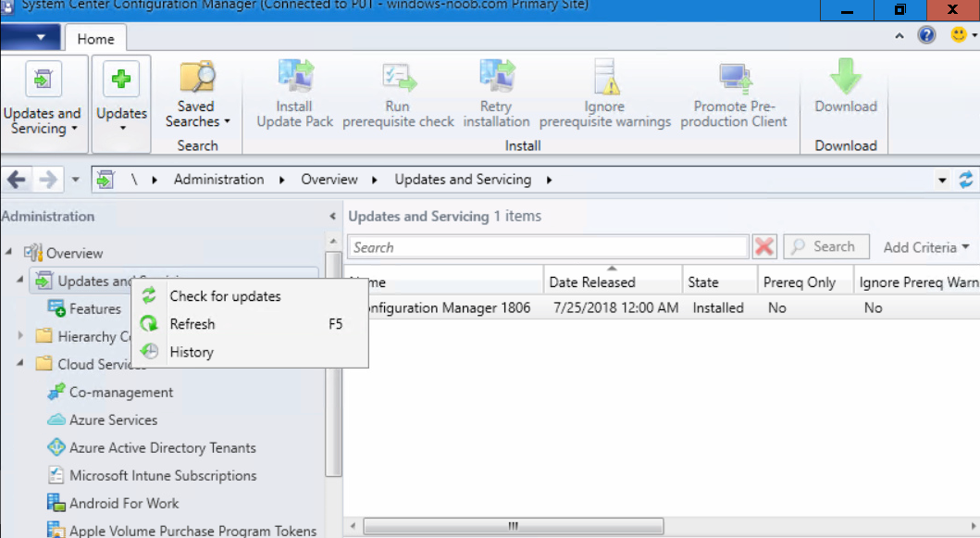Switch to the Home ribbon tab
The image size is (980, 538).
click(95, 39)
